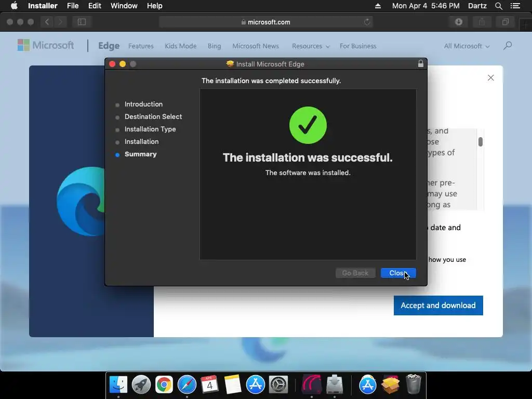The width and height of the screenshot is (532, 399).
Task: Open Google Chrome from Dock
Action: 164,385
